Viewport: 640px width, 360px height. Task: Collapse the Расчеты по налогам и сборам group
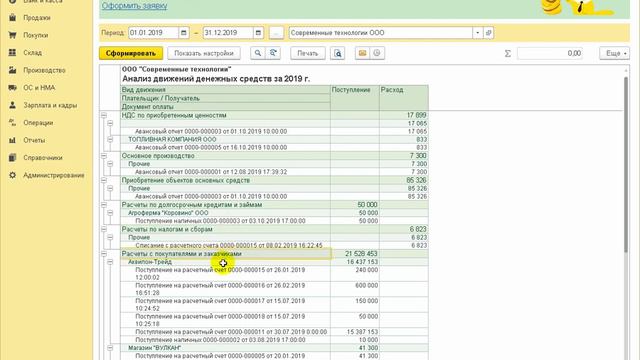104,229
